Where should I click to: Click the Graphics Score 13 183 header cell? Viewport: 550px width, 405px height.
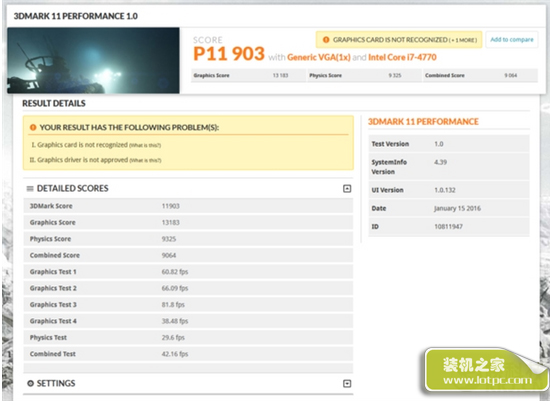248,75
